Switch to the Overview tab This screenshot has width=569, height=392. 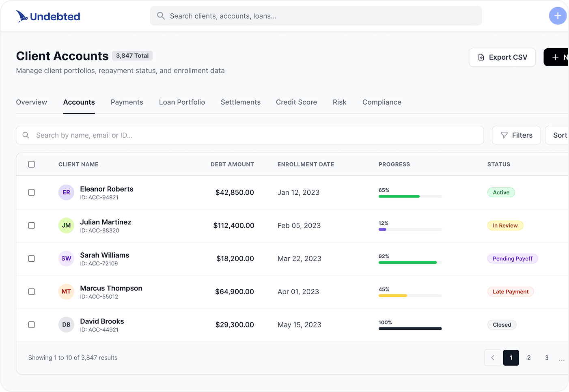32,102
